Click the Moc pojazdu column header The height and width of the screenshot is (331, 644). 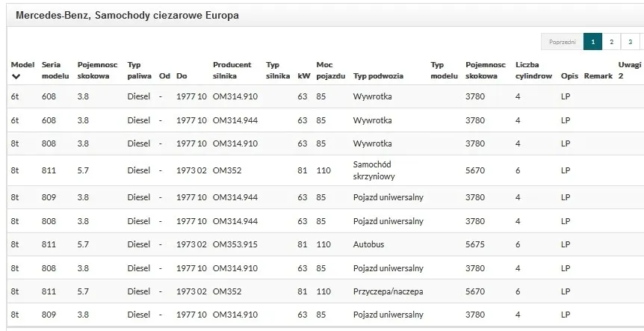tap(331, 70)
